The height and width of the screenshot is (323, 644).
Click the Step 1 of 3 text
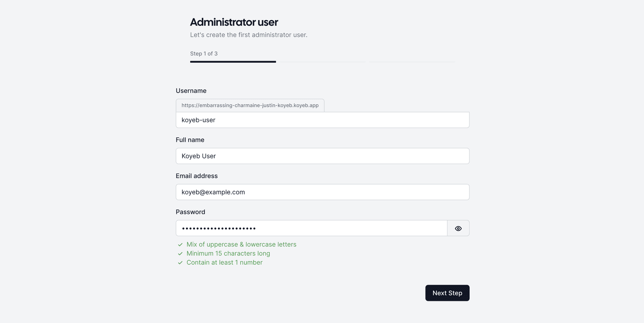tap(204, 54)
